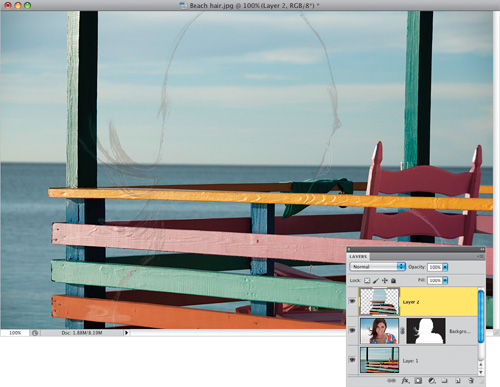Open the Layers panel flyout menu

click(480, 257)
